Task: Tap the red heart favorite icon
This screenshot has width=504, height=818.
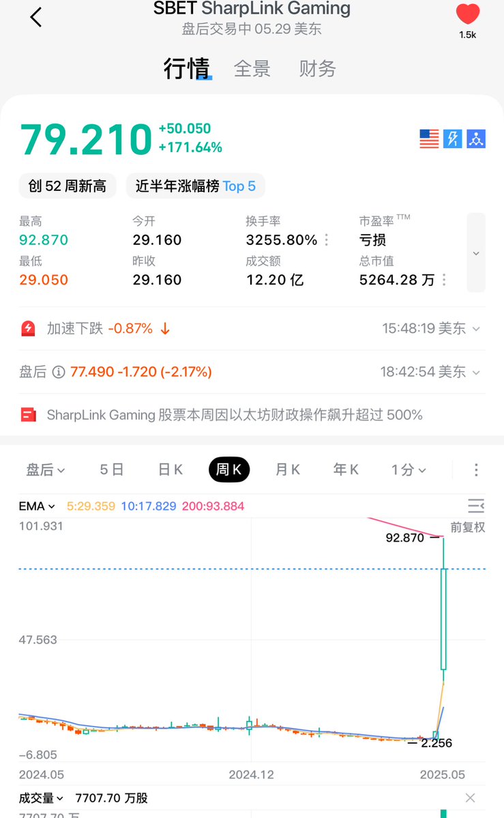Action: 467,14
